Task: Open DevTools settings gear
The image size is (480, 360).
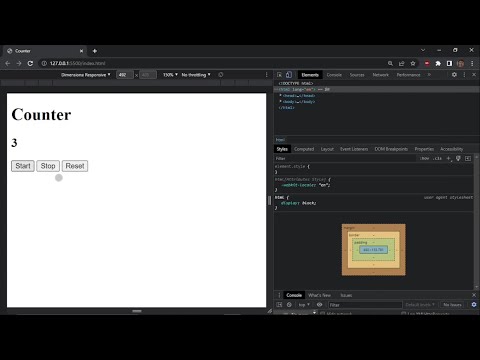Action: pyautogui.click(x=454, y=75)
